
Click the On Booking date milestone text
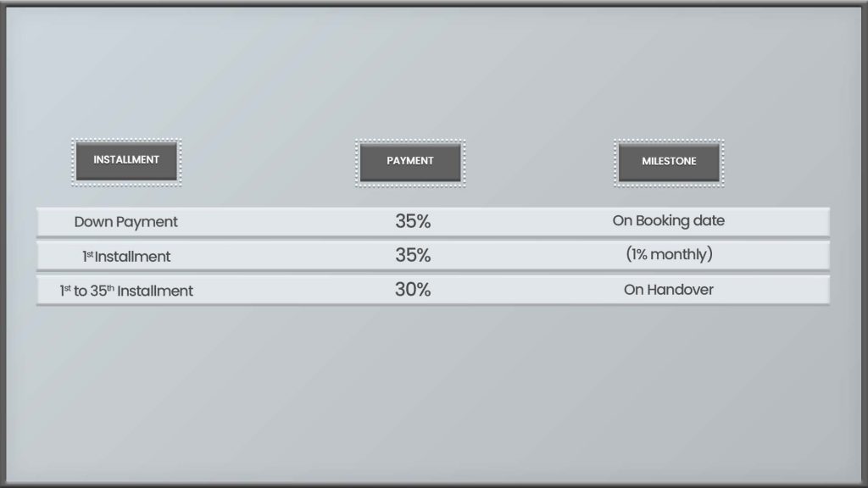[x=668, y=221]
